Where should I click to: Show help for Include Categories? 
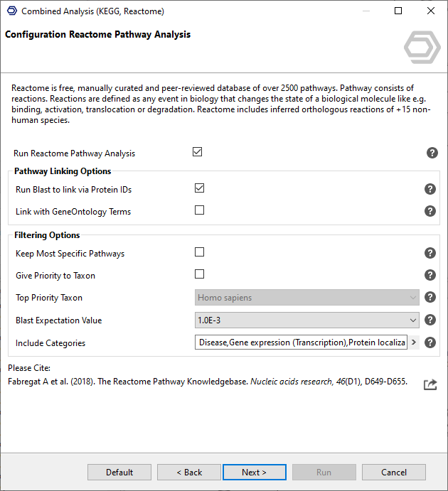430,342
